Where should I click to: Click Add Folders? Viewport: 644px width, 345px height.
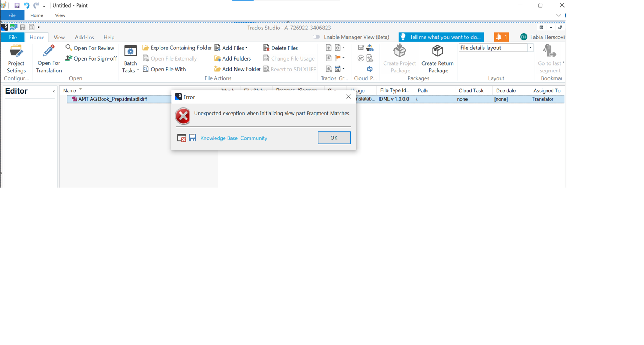click(232, 58)
